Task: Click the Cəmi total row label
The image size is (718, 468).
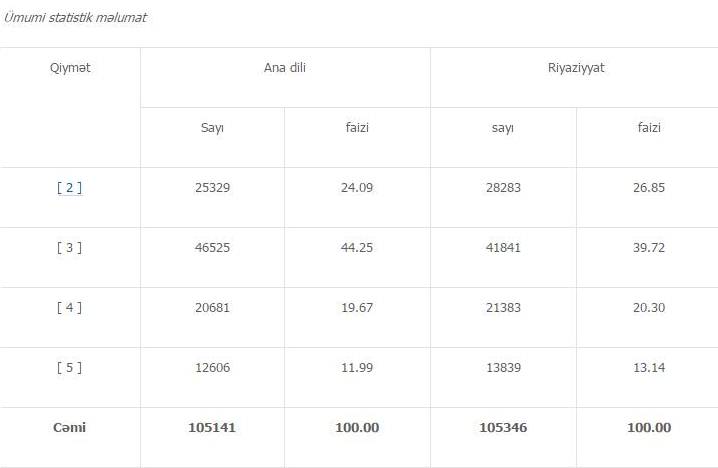Action: (70, 428)
